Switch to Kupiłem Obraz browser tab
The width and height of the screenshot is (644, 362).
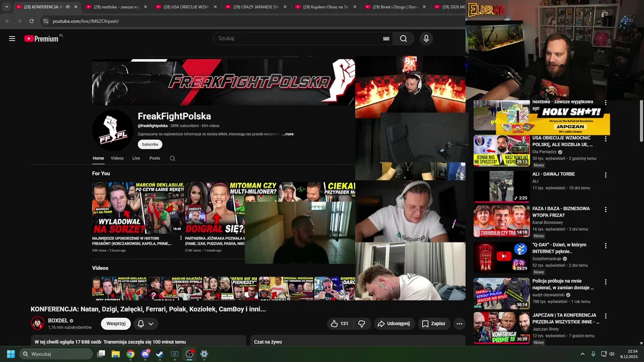(325, 7)
